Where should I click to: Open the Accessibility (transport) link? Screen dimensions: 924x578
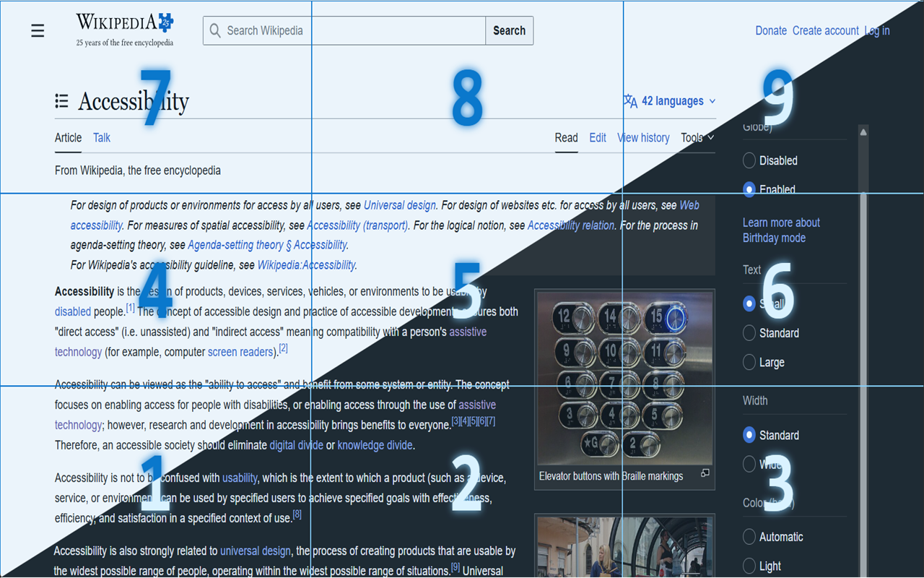(357, 225)
